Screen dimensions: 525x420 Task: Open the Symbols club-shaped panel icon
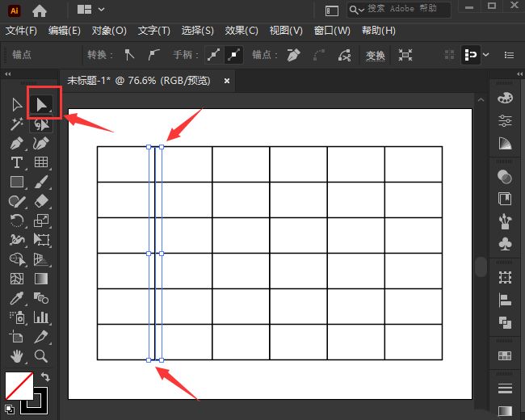(x=505, y=243)
